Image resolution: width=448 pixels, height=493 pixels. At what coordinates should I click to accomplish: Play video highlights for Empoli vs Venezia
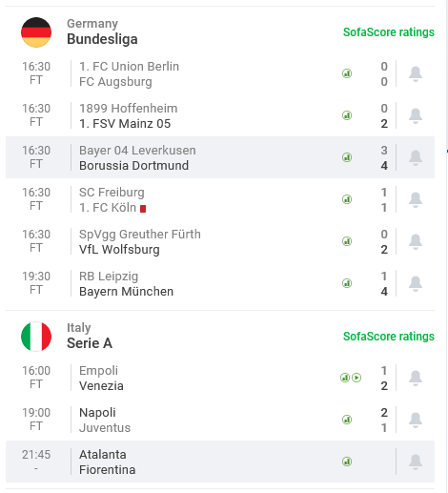[x=356, y=378]
